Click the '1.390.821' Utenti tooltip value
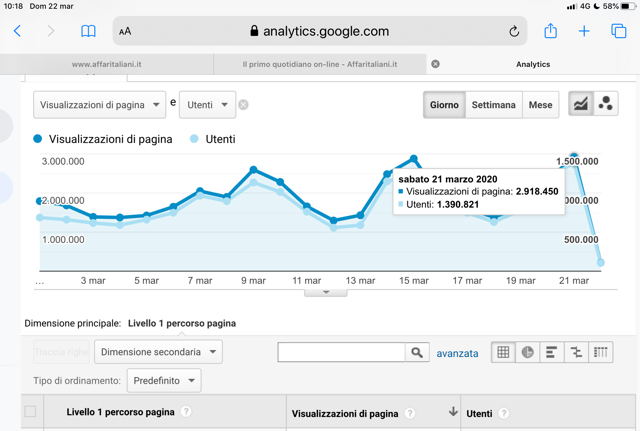The width and height of the screenshot is (640, 431). click(458, 204)
